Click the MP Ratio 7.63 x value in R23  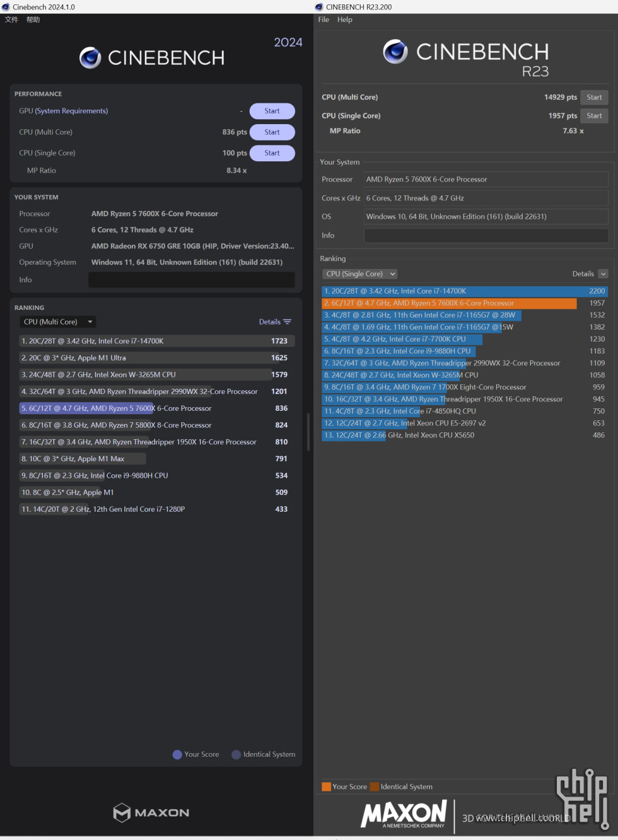(x=573, y=131)
